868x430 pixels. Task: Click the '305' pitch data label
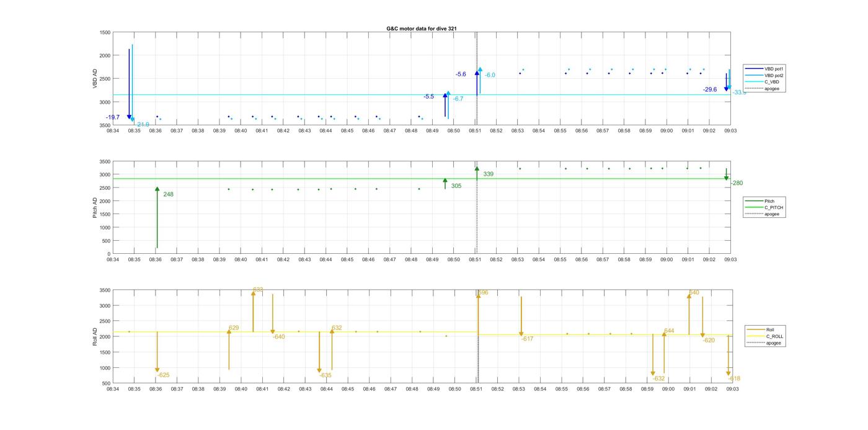click(x=456, y=186)
